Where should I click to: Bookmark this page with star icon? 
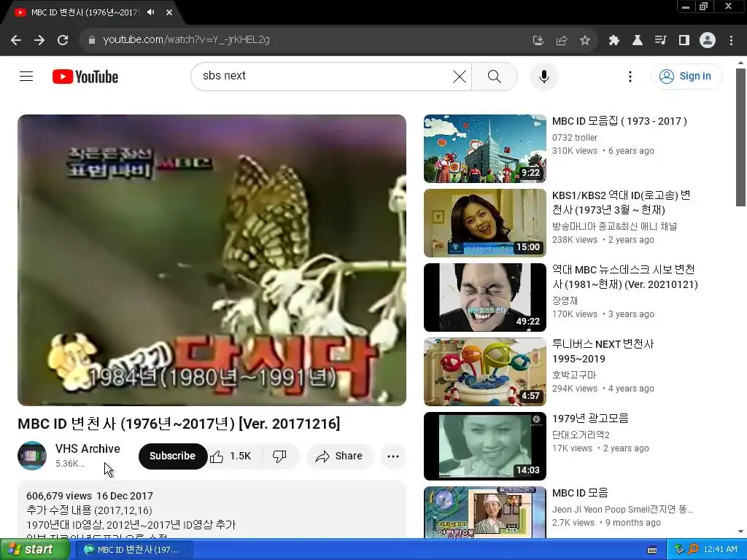585,41
